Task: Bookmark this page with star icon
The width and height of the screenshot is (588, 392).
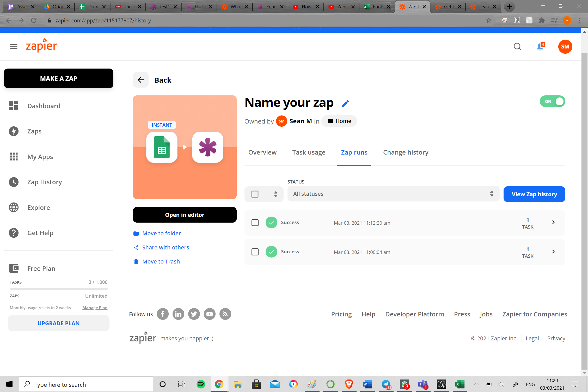Action: coord(489,20)
